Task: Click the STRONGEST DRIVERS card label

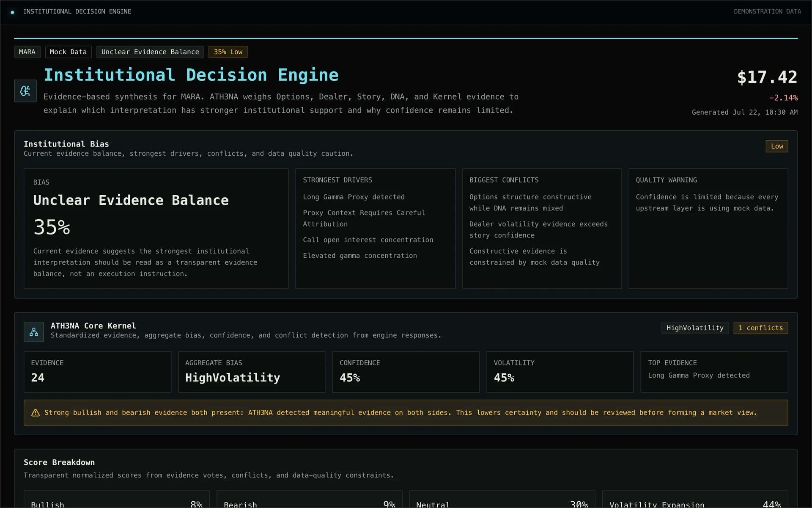Action: (x=337, y=180)
